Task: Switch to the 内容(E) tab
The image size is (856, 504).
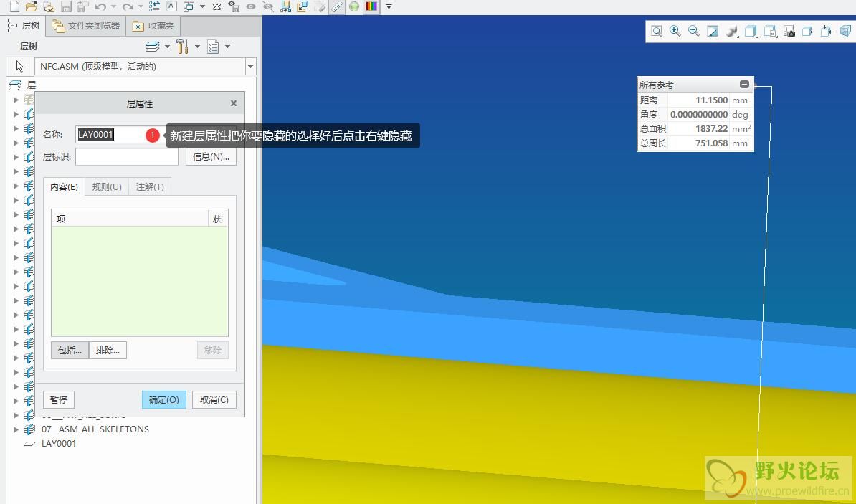Action: [x=64, y=186]
